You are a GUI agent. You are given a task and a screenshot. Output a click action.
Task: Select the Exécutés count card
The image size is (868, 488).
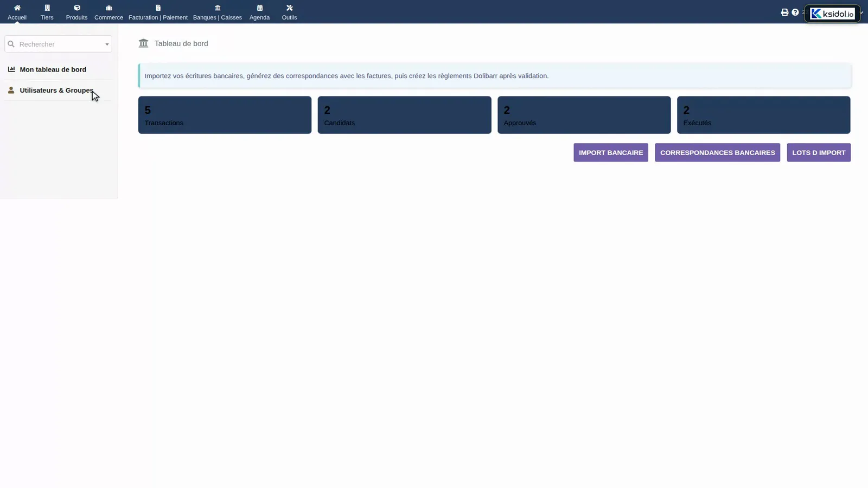763,115
